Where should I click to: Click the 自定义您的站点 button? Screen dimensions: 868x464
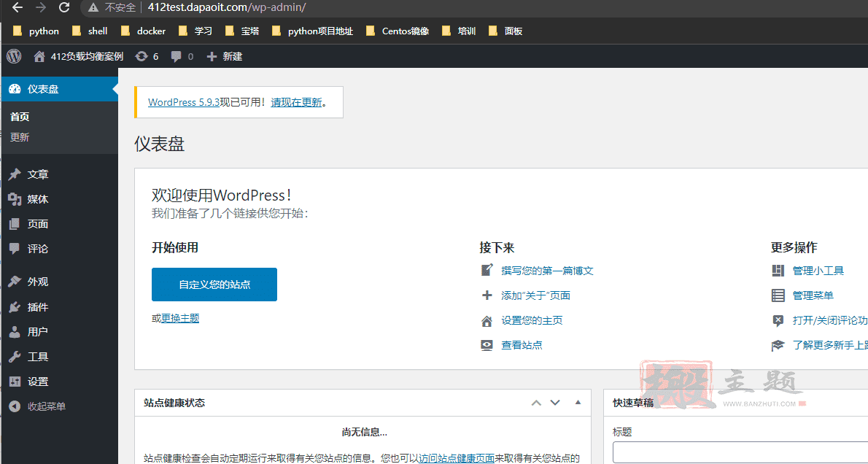[x=214, y=285]
